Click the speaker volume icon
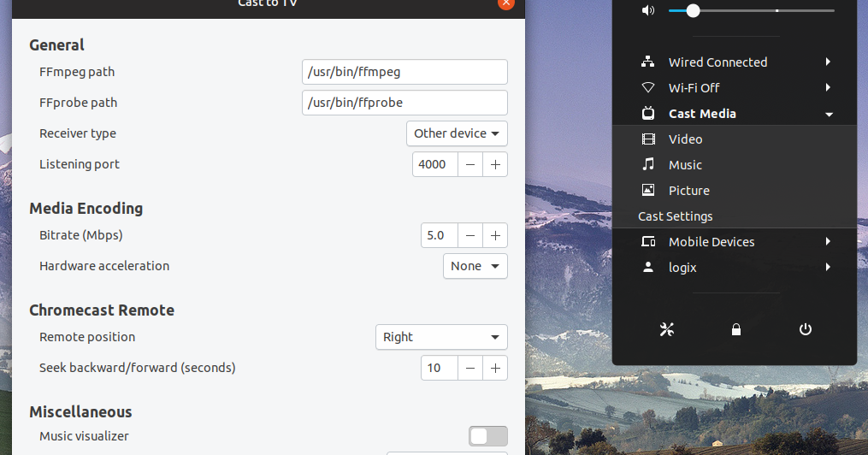The height and width of the screenshot is (455, 868). click(x=647, y=10)
